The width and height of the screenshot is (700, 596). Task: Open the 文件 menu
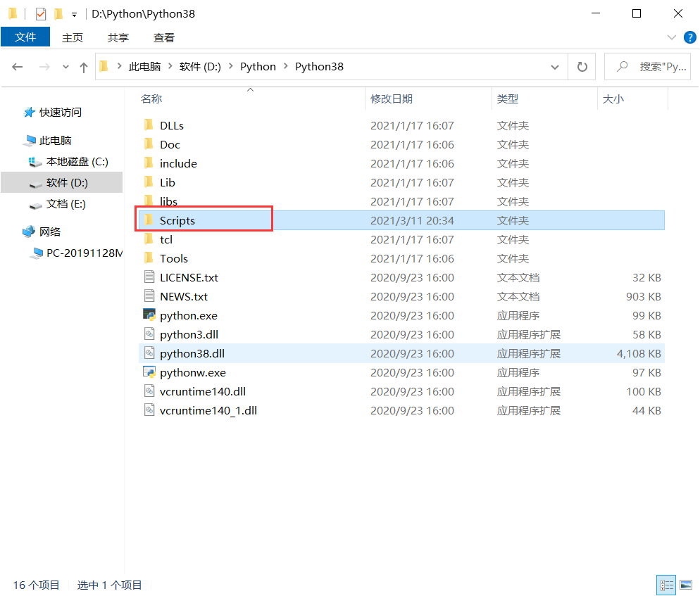tap(25, 37)
